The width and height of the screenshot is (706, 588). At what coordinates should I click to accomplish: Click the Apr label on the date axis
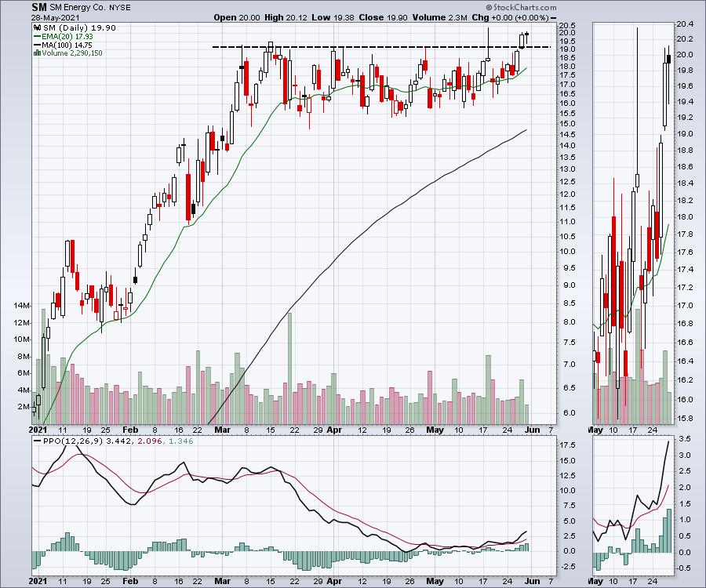coord(335,430)
